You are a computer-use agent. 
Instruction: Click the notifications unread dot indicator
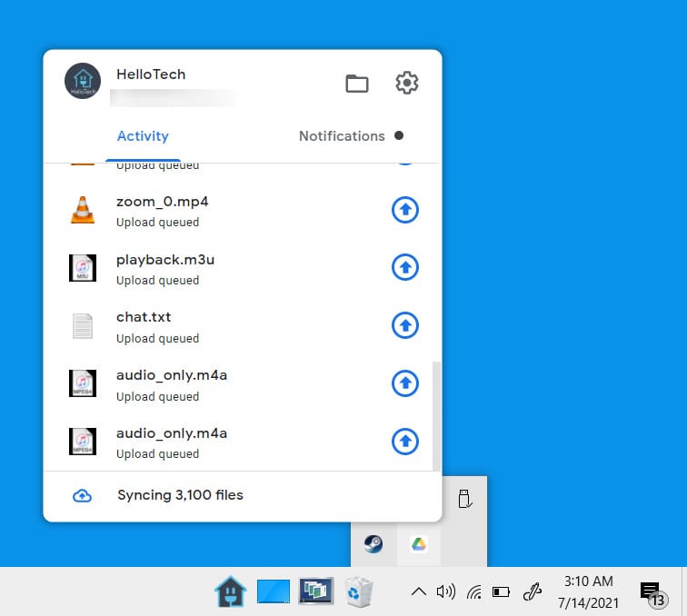click(399, 135)
